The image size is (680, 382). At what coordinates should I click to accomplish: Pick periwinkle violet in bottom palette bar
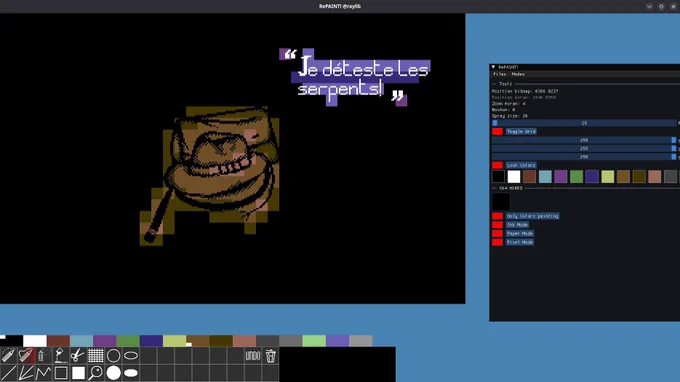tap(338, 341)
